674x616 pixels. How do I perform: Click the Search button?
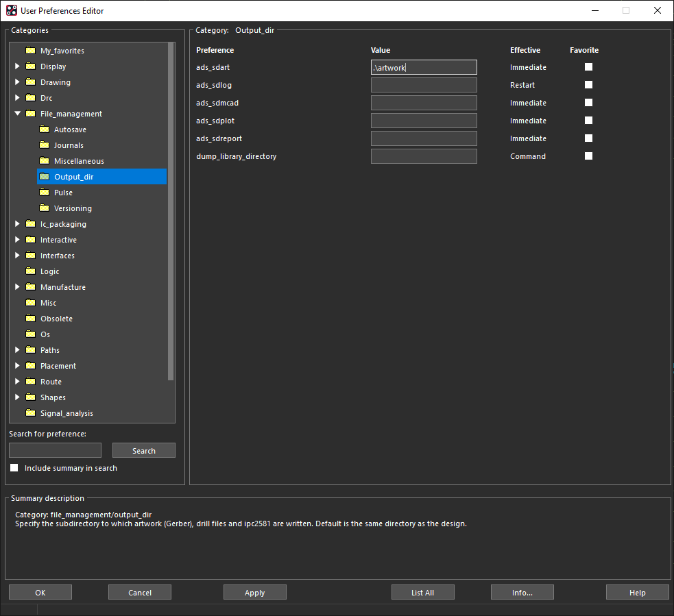coord(144,451)
